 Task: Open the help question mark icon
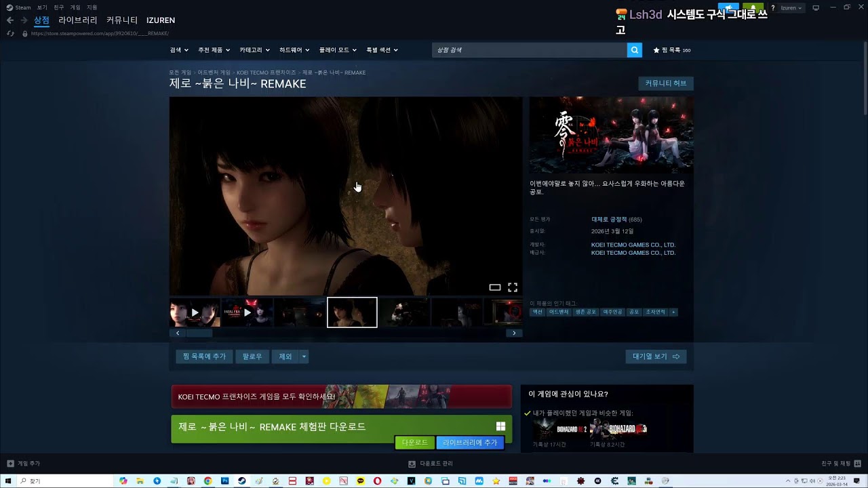772,8
